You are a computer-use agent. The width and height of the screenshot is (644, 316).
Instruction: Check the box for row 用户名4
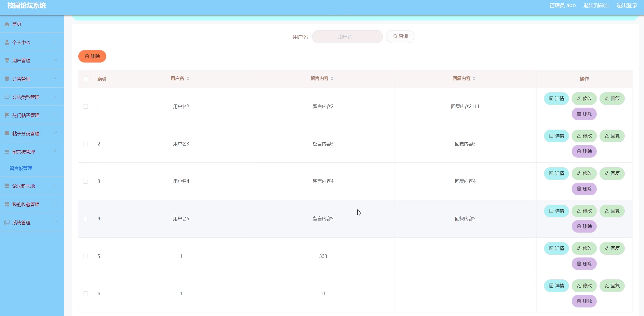85,181
